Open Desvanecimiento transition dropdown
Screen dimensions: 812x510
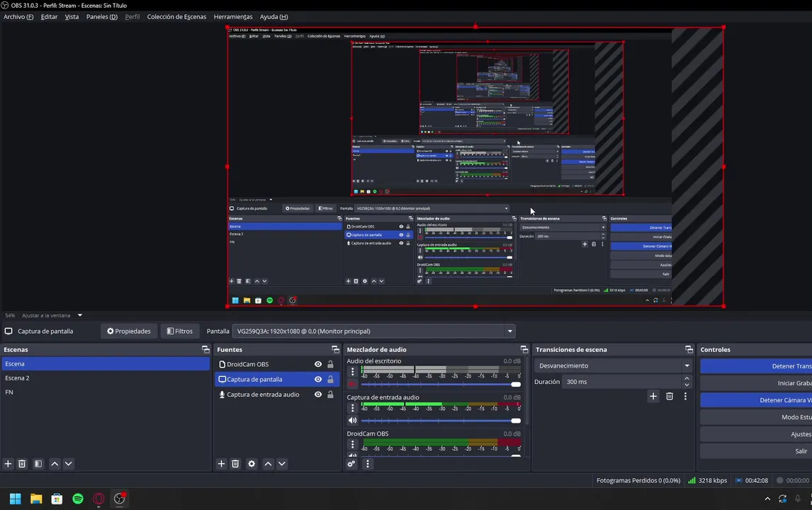pyautogui.click(x=614, y=365)
